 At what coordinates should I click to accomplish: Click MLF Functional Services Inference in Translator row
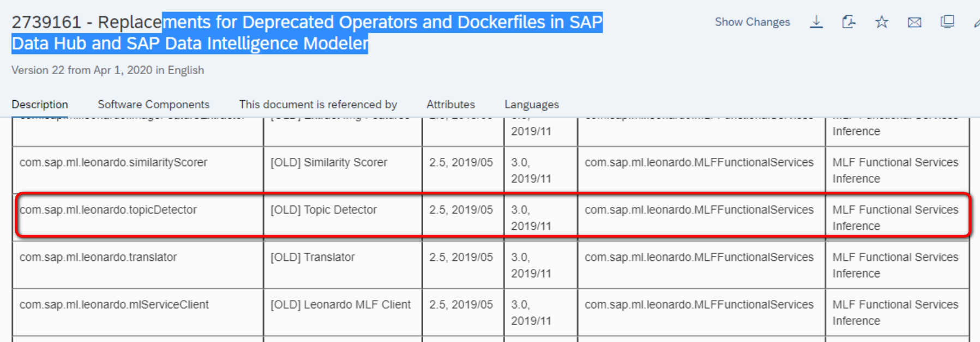click(897, 265)
